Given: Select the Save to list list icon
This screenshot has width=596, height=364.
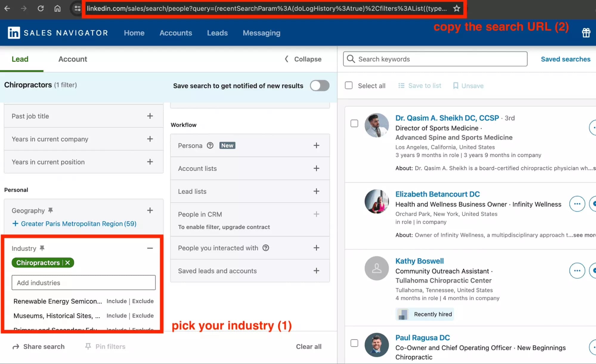Looking at the screenshot, I should [401, 86].
